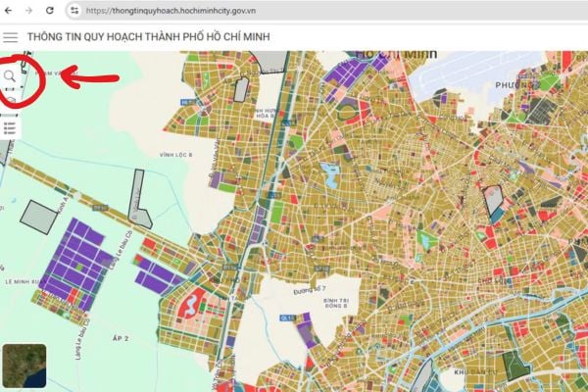Switch basemap via the satellite thumbnail

[x=22, y=366]
